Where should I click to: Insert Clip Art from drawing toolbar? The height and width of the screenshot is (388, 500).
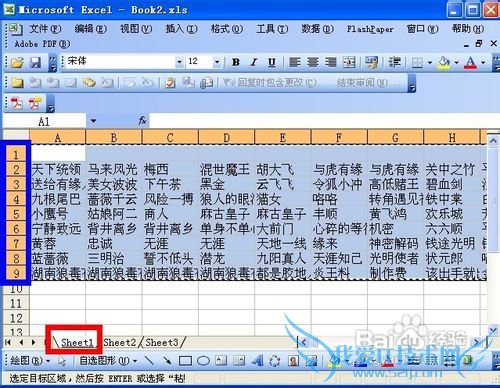click(293, 361)
